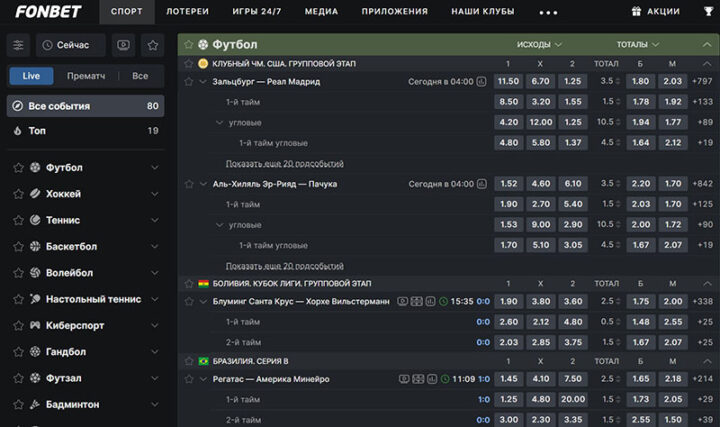Viewport: 720px width, 427px height.
Task: Switch to the Спорт tab
Action: tap(127, 11)
